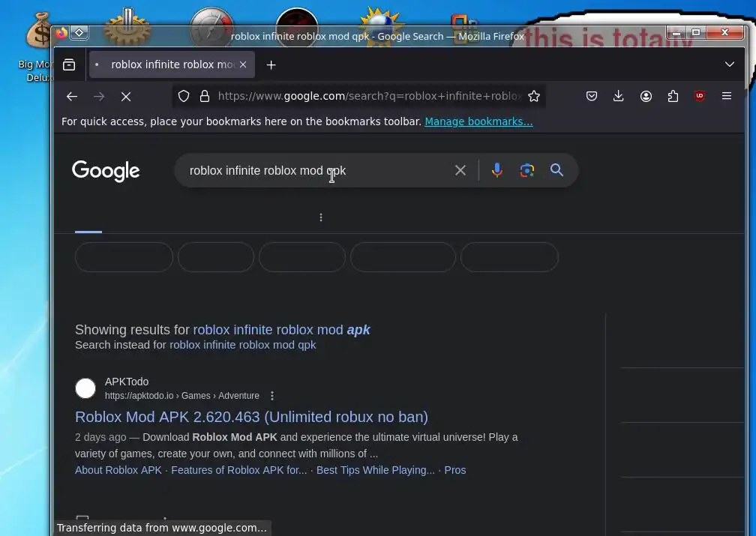Click the APKTodo site favicon circle
This screenshot has height=536, width=756.
click(85, 388)
